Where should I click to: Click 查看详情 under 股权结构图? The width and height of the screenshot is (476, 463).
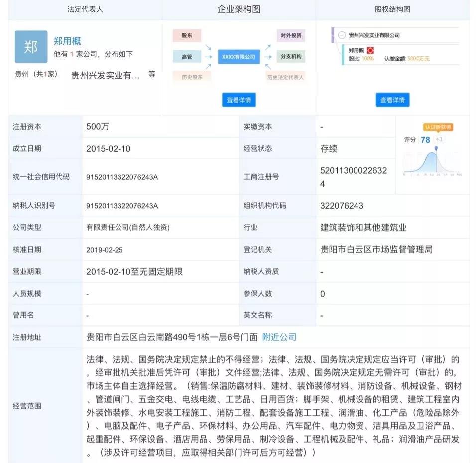tap(392, 100)
